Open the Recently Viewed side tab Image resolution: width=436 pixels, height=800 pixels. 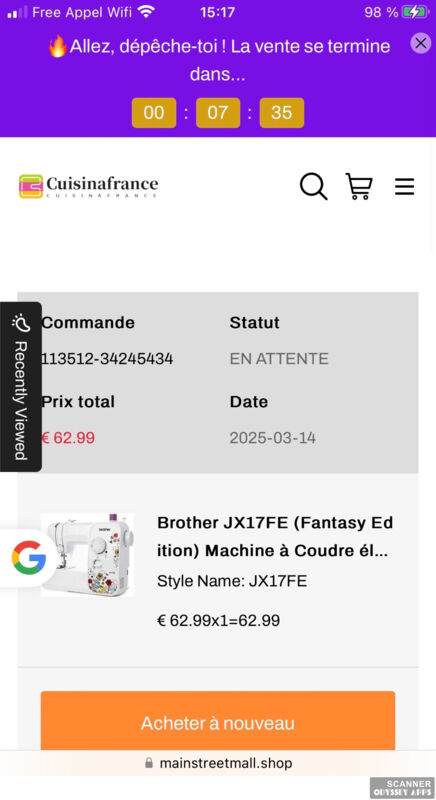20,387
